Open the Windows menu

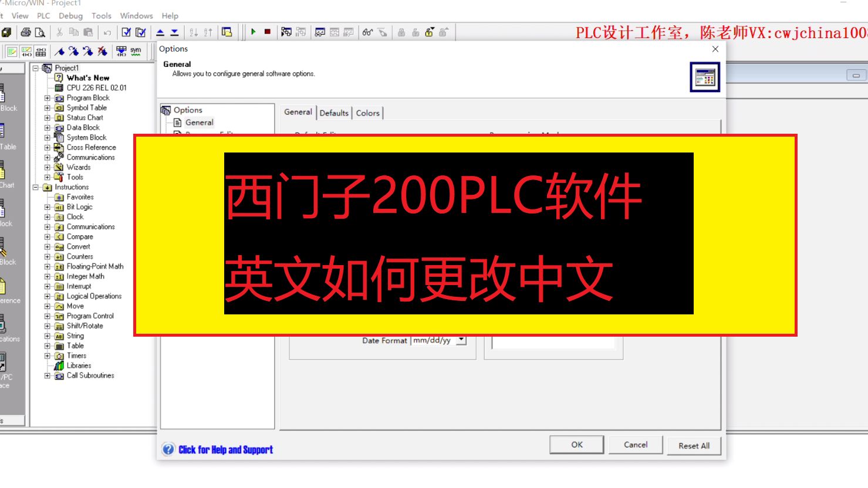pos(136,16)
